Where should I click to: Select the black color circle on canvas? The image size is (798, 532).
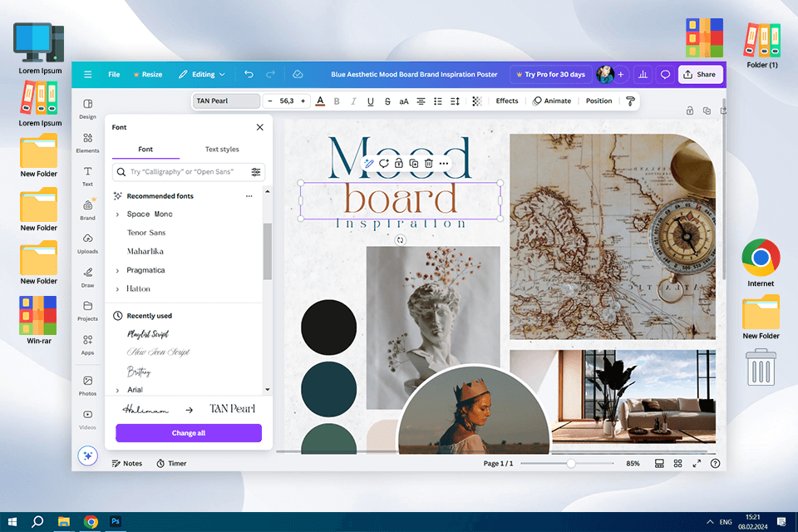pyautogui.click(x=329, y=327)
